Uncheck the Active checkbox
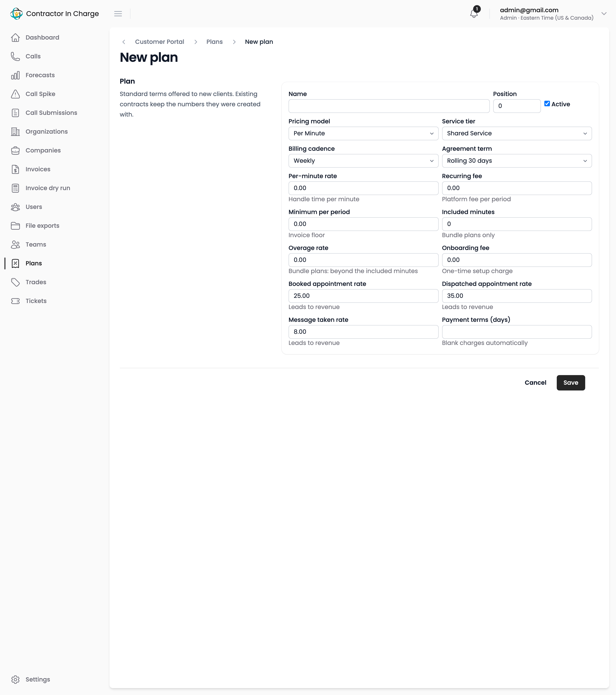Viewport: 616px width, 695px height. tap(547, 104)
